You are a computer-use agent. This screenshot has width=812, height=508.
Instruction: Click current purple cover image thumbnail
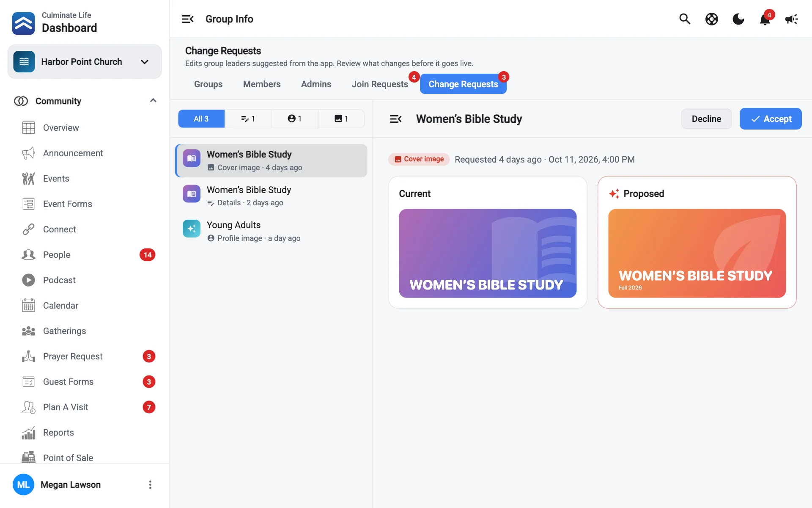(x=488, y=253)
